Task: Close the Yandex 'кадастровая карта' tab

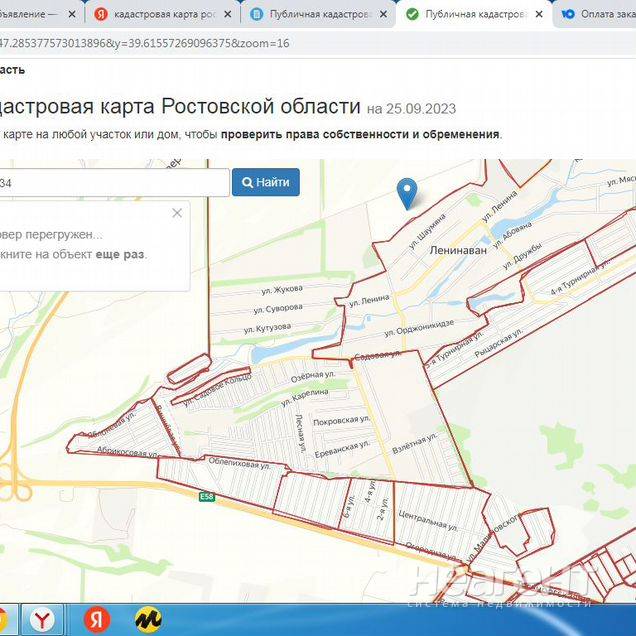Action: (227, 14)
